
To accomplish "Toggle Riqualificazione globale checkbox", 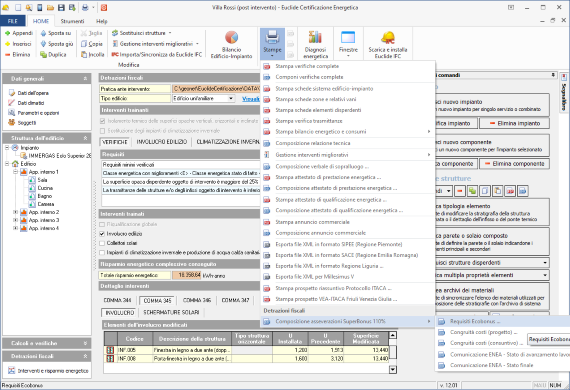I will (x=102, y=224).
